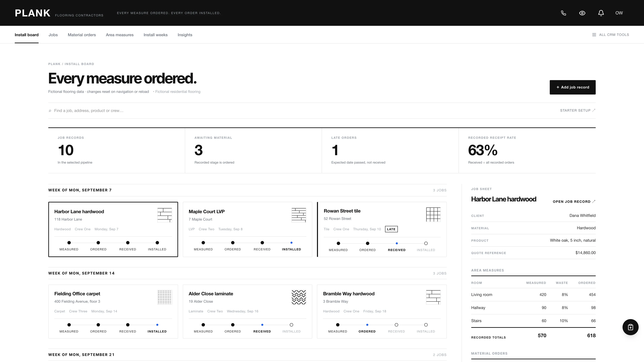Click the Living room measure row
Screen dimensions: 644x362
click(x=533, y=295)
